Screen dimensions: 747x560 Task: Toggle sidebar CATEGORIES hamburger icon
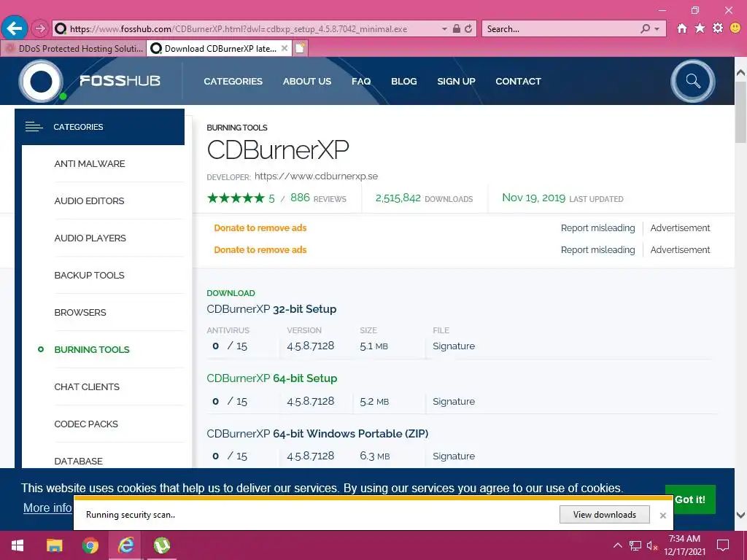[x=34, y=127]
